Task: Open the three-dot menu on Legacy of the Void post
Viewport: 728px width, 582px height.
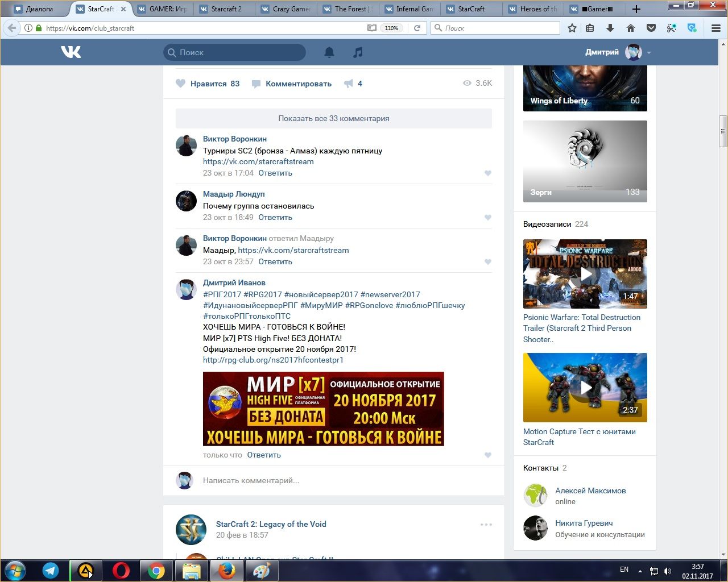Action: pos(486,525)
